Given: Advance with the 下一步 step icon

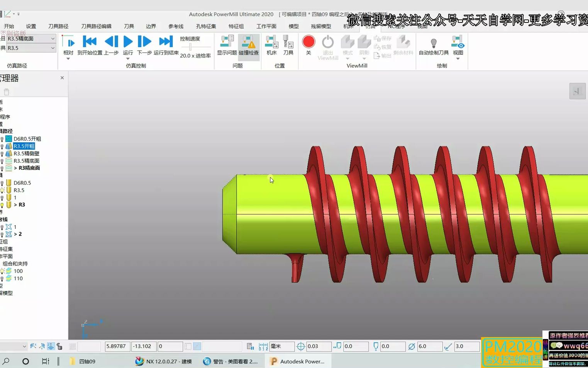Looking at the screenshot, I should coord(144,42).
